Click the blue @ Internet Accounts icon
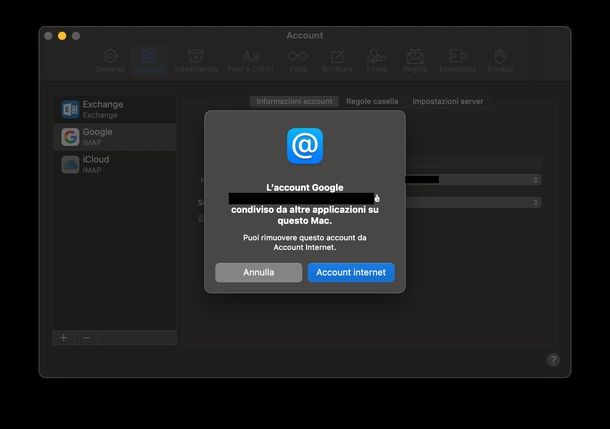 click(x=305, y=146)
